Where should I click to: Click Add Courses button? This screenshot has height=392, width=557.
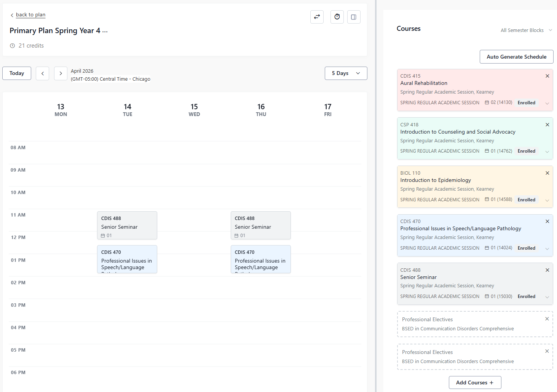pyautogui.click(x=475, y=382)
